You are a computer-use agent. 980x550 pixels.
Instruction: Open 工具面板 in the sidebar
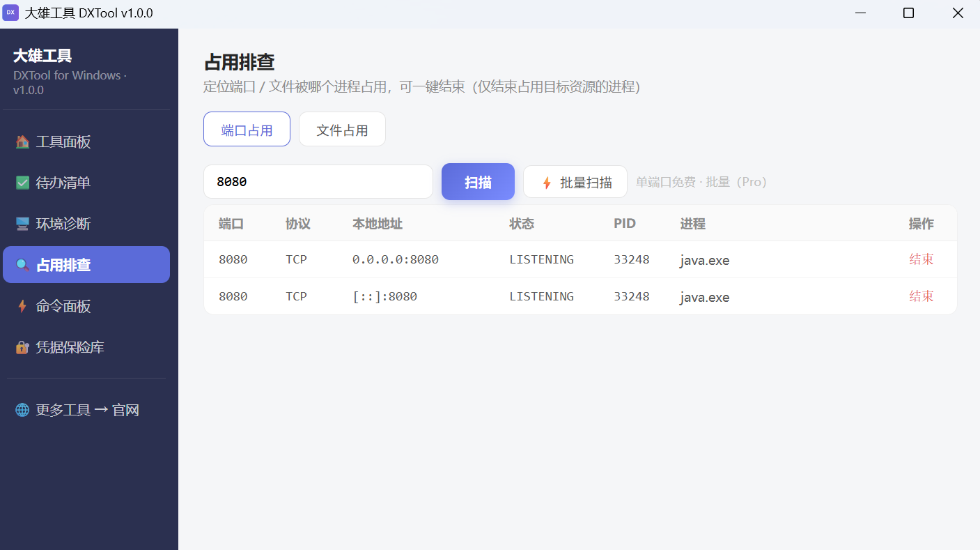86,142
